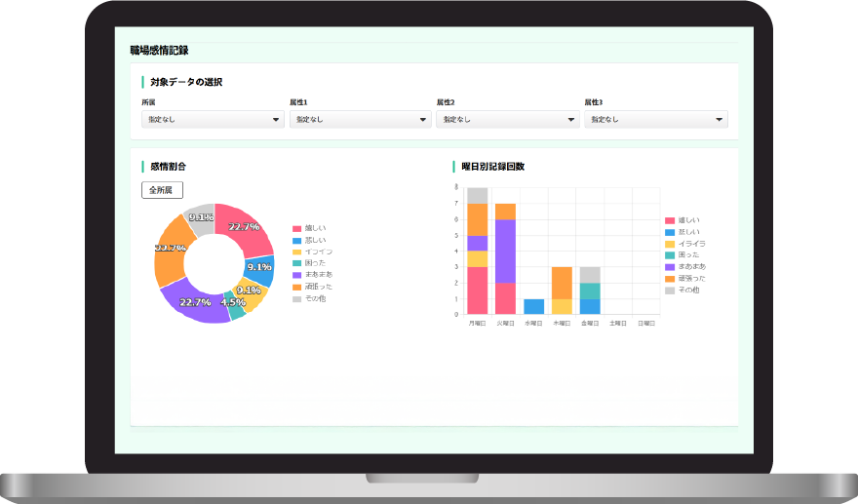858x504 pixels.
Task: Expand the 属性1 dropdown
Action: tap(360, 119)
